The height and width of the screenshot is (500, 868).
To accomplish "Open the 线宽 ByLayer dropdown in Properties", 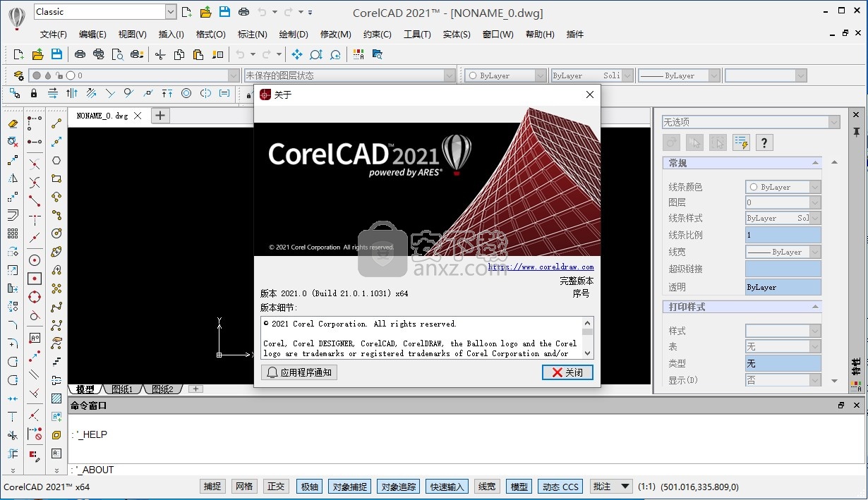I will 815,252.
